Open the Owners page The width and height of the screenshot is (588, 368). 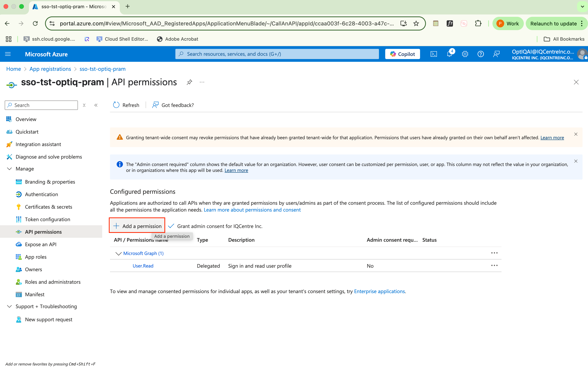coord(33,269)
